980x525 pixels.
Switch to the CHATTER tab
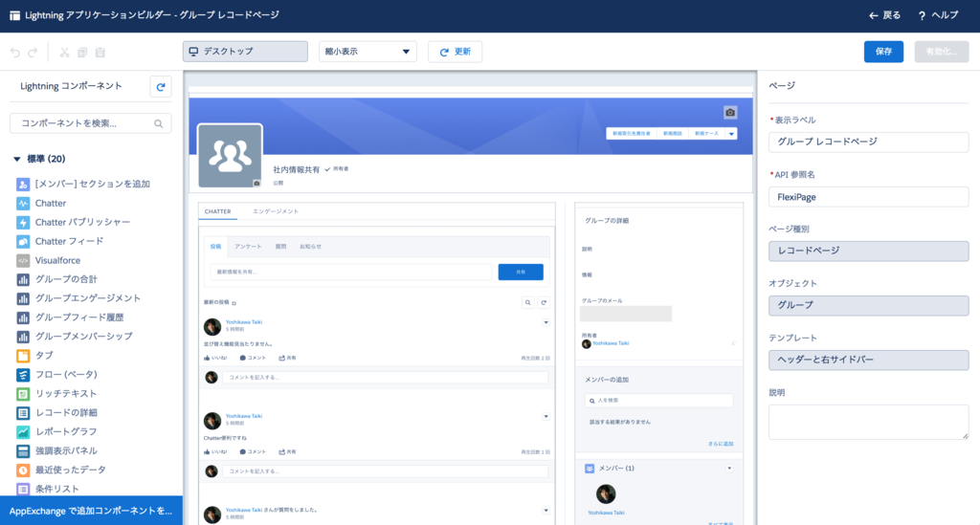click(218, 211)
